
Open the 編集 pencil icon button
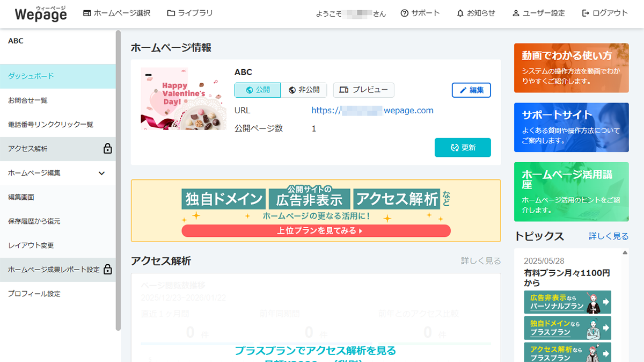[471, 90]
